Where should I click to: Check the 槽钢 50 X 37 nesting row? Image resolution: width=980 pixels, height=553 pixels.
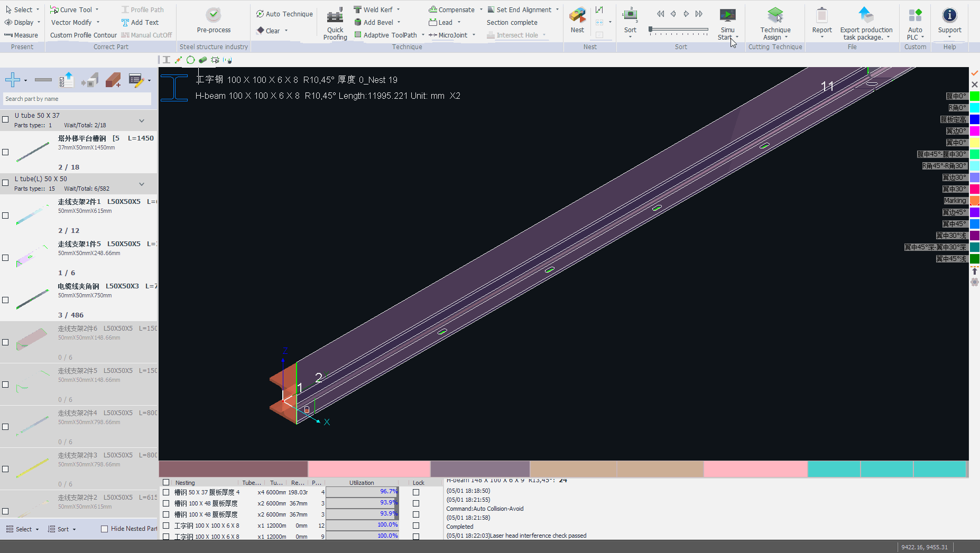click(x=166, y=492)
